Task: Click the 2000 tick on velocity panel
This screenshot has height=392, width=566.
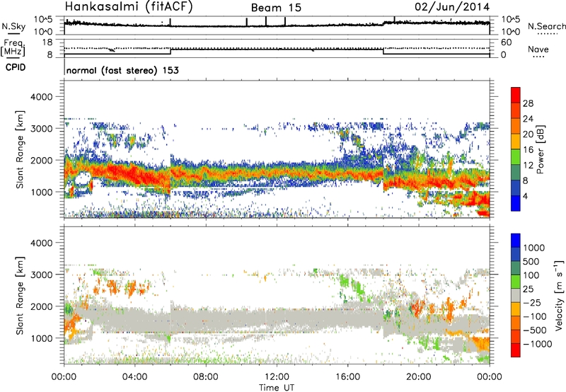Action: pos(41,306)
